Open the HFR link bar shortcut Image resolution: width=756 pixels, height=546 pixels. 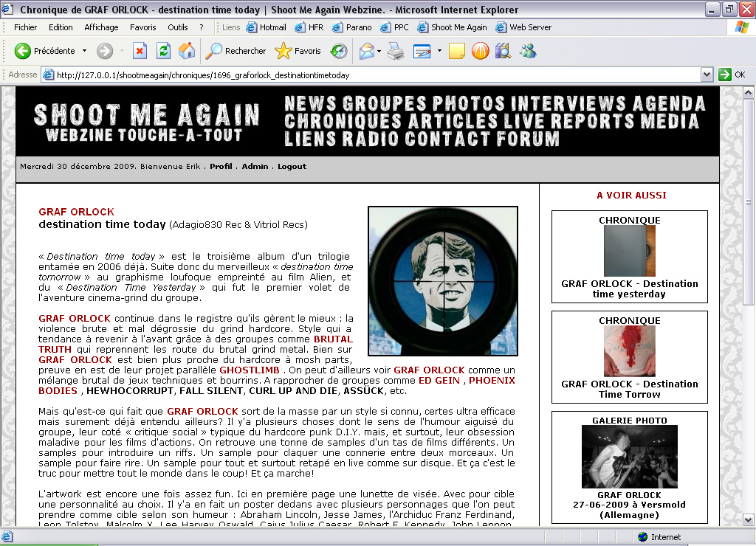(309, 27)
